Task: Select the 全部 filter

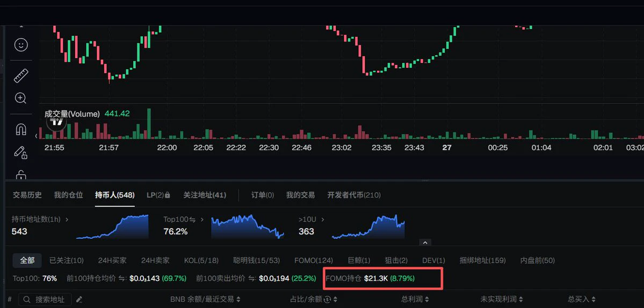Action: [27, 260]
